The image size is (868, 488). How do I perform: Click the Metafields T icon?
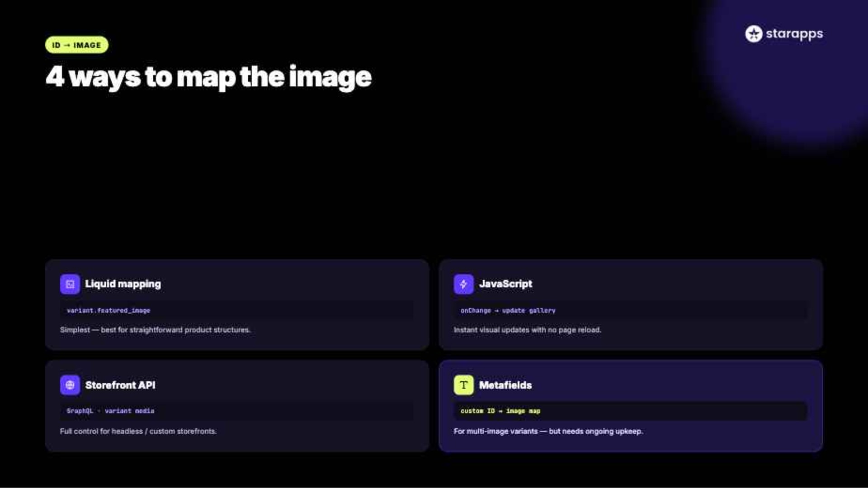pyautogui.click(x=463, y=385)
